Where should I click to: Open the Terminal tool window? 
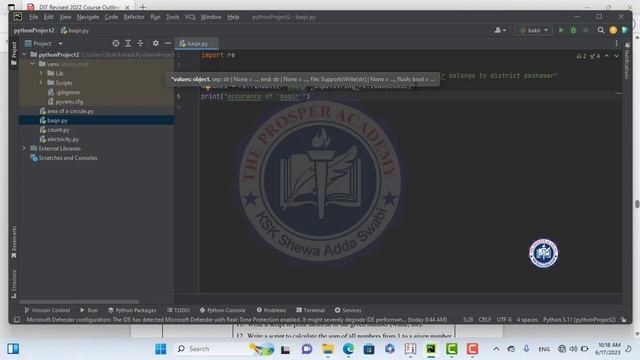click(x=311, y=310)
